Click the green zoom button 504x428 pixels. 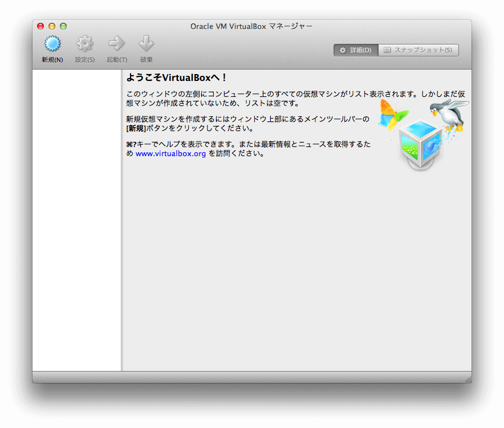point(63,26)
